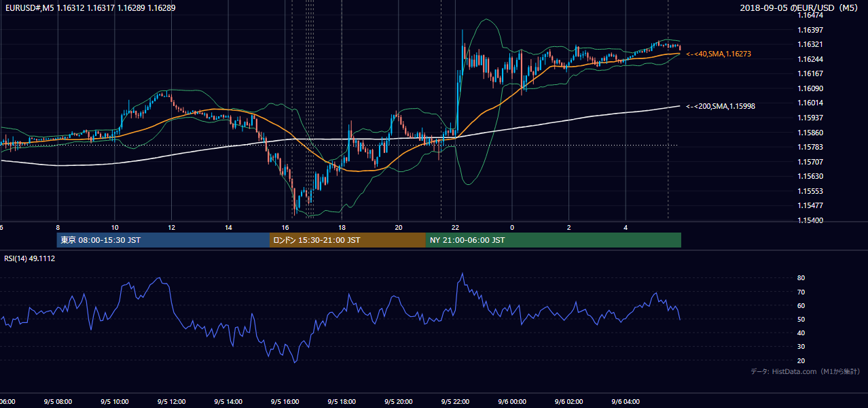Click the 9/5 10:00 date axis label
Screen dimensions: 868x408
pyautogui.click(x=115, y=402)
